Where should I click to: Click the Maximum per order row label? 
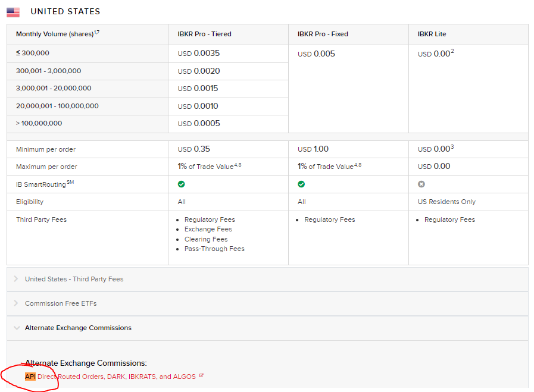point(46,167)
